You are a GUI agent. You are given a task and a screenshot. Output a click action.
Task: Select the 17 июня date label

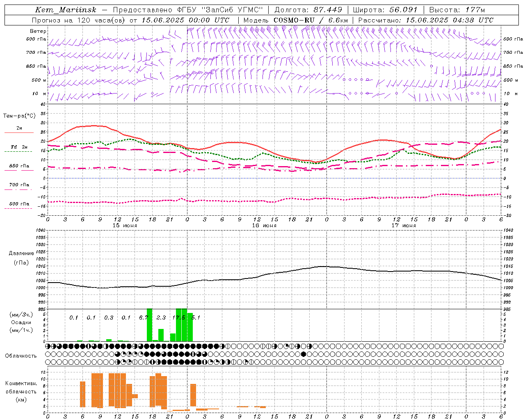click(x=404, y=225)
